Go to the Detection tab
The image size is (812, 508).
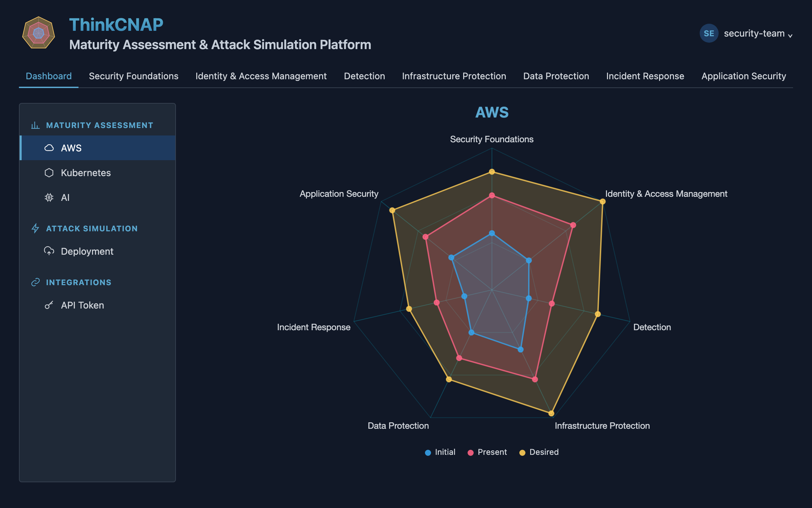tap(364, 76)
